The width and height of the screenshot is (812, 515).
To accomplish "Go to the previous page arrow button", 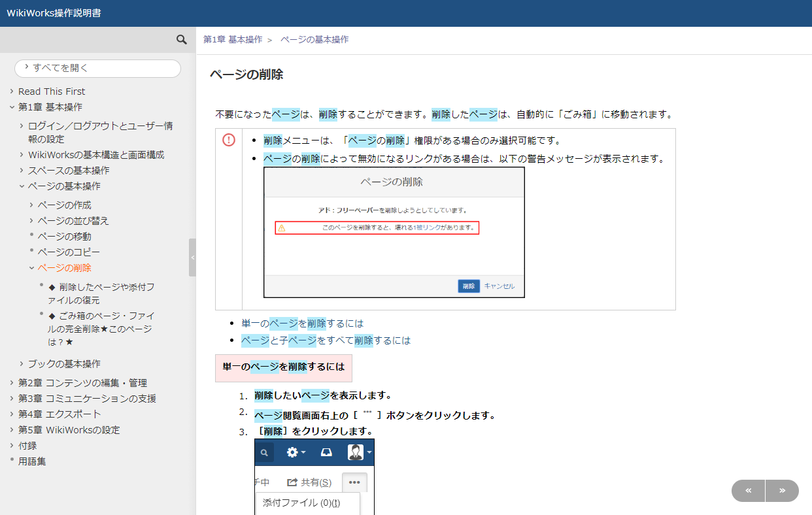I will click(x=748, y=491).
